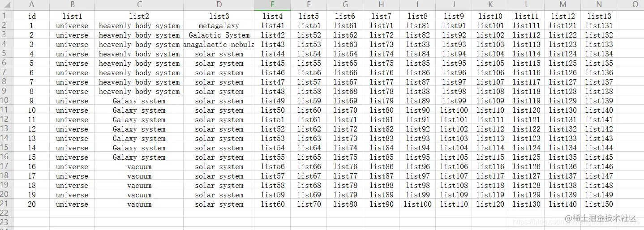Click 'vacuum' cell in row 21
The image size is (644, 230).
(x=139, y=204)
